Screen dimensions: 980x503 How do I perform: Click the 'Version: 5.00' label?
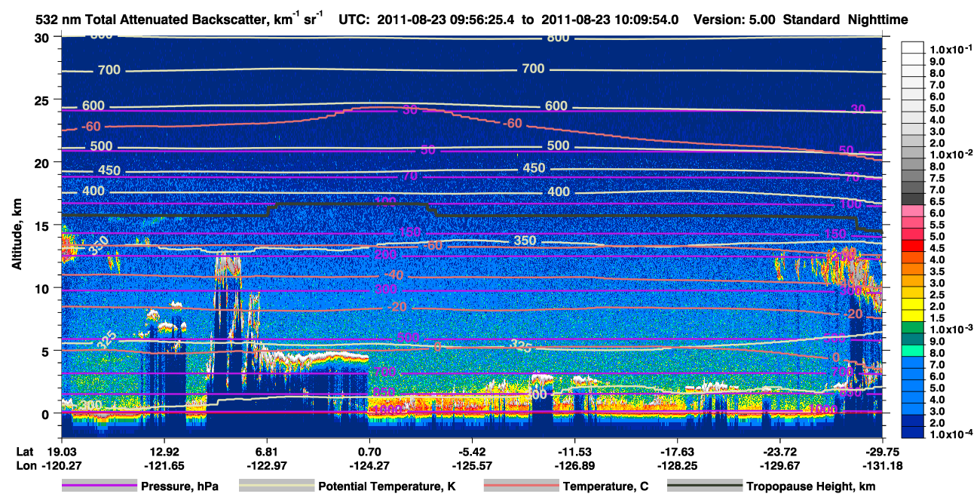pyautogui.click(x=734, y=20)
